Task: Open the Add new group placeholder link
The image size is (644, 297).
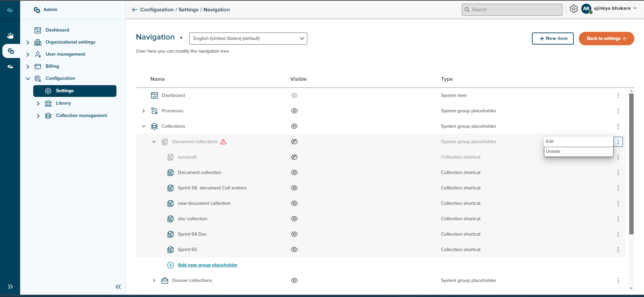Action: (x=207, y=265)
